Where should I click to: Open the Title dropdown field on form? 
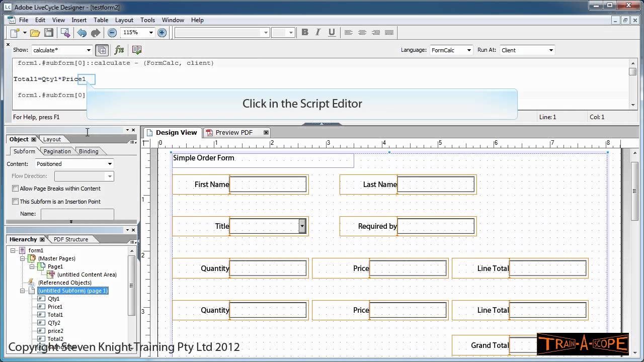302,226
